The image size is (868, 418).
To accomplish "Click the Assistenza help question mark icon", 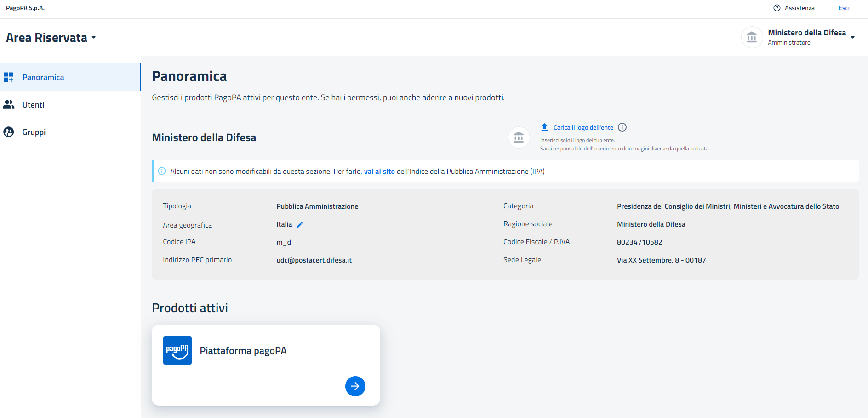I will pyautogui.click(x=777, y=8).
